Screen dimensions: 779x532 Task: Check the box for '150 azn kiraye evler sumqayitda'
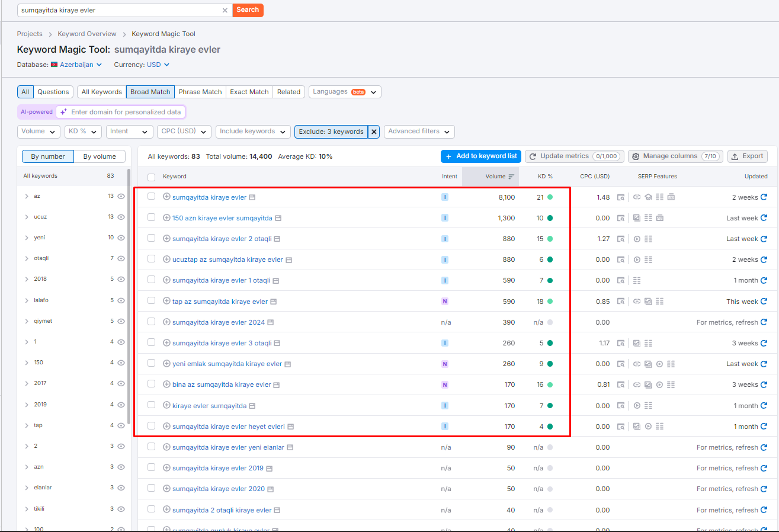pyautogui.click(x=151, y=217)
